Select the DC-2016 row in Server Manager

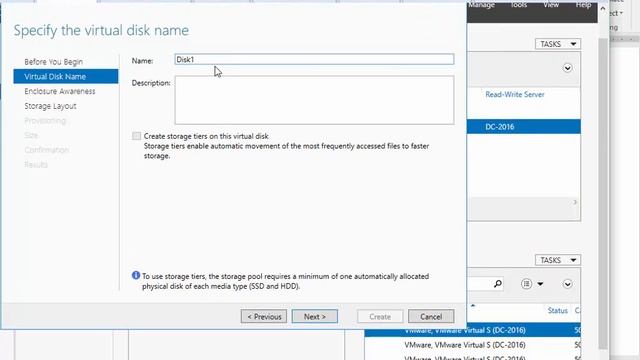point(524,127)
